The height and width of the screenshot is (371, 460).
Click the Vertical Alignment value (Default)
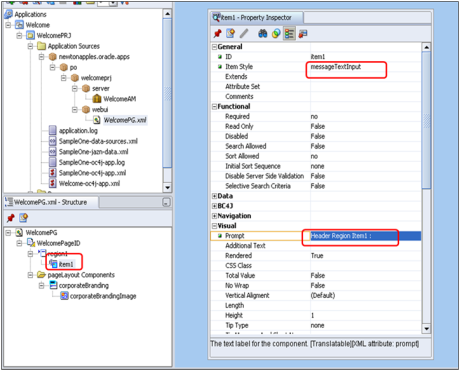pos(323,296)
